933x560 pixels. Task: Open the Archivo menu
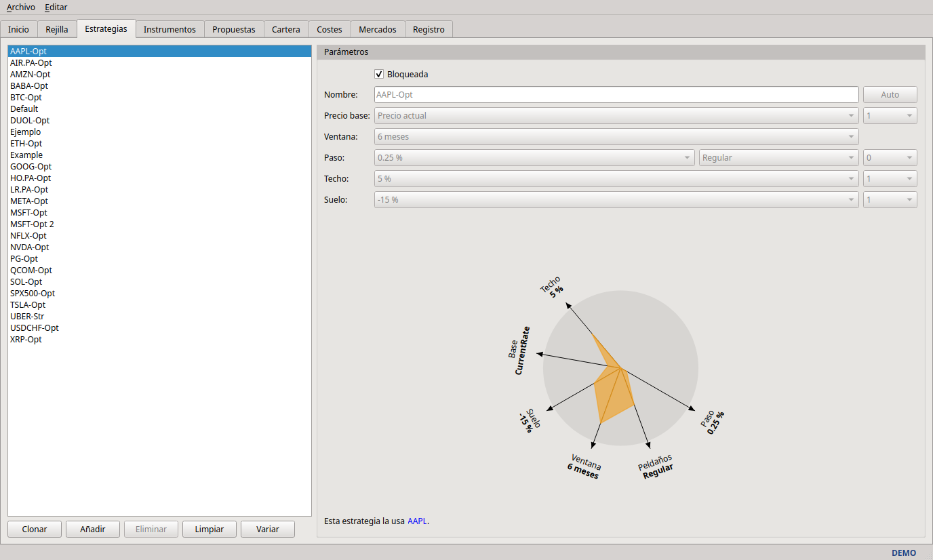click(21, 7)
